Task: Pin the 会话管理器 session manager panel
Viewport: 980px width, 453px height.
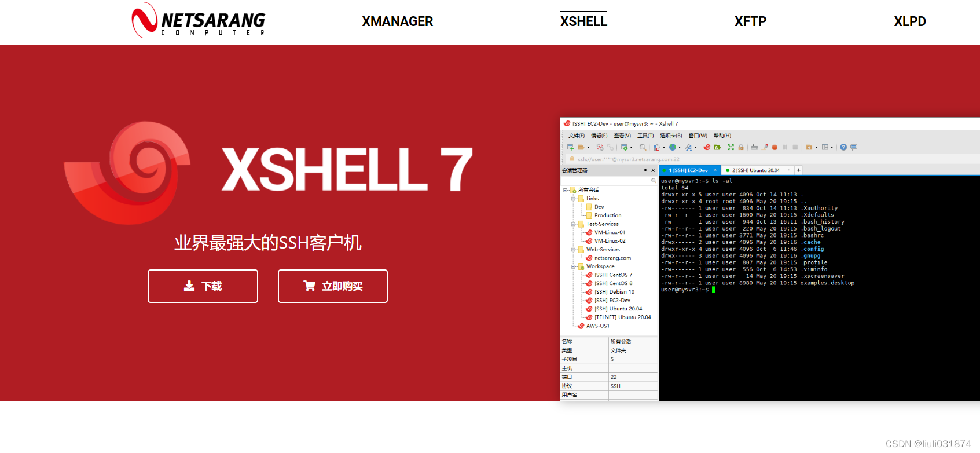Action: point(645,170)
